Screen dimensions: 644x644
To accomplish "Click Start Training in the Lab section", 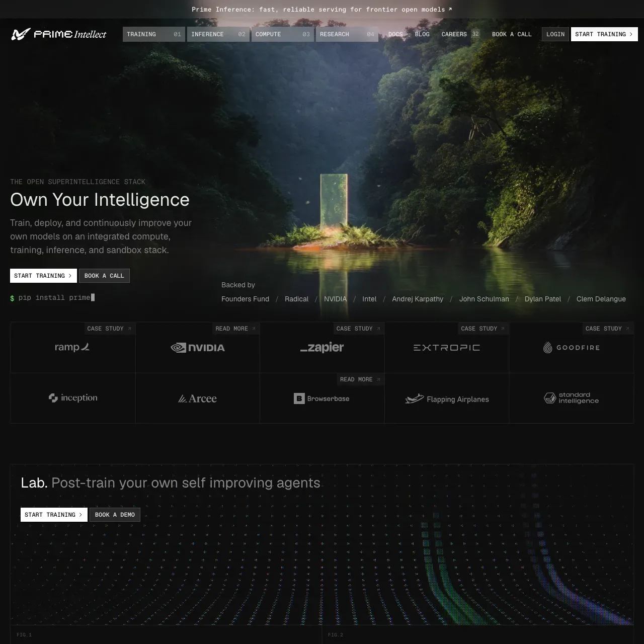I will [x=54, y=515].
